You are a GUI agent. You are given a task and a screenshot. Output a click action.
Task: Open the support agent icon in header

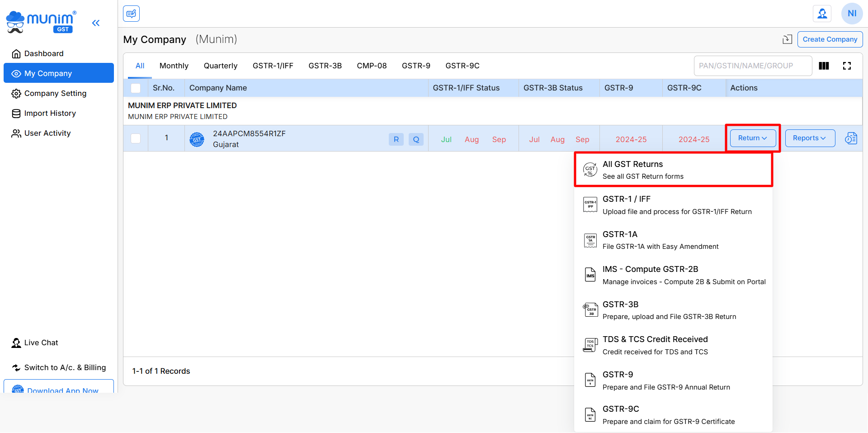pos(822,14)
